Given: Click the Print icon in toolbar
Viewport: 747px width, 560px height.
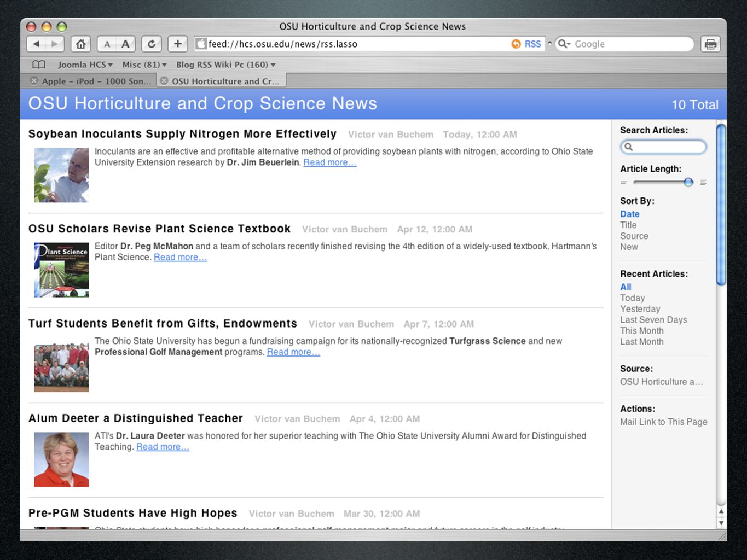Looking at the screenshot, I should click(x=710, y=44).
